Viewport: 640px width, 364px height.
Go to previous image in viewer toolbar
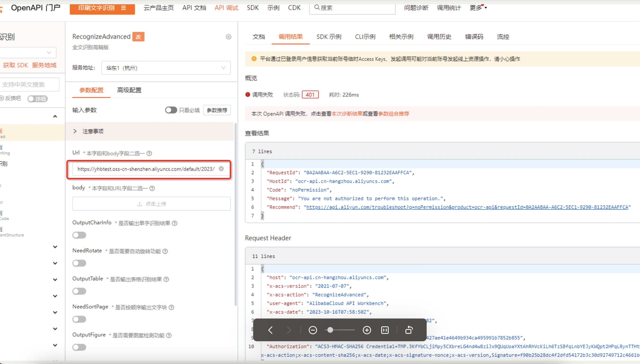pos(270,330)
